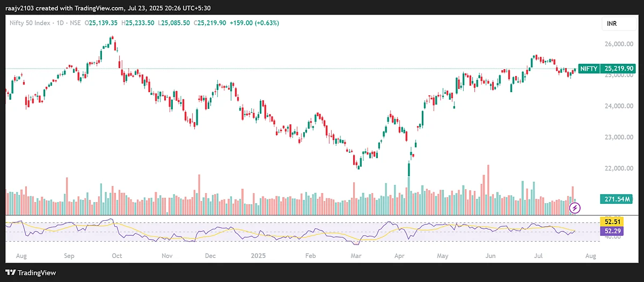Viewport: 644px width, 282px height.
Task: Open the INR currency selector
Action: pyautogui.click(x=618, y=24)
